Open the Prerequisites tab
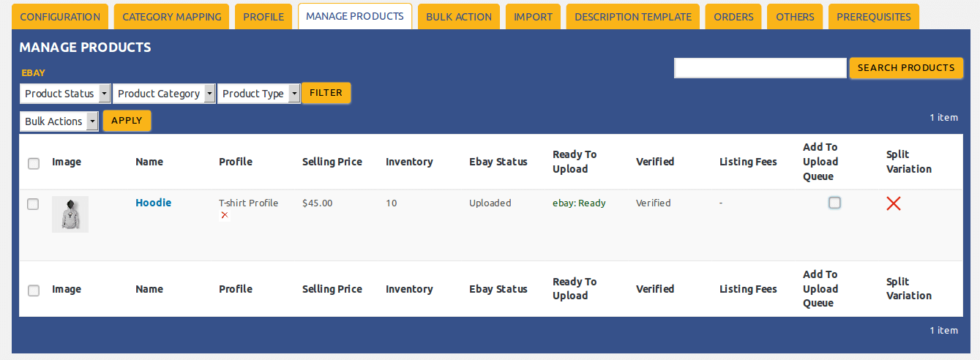Screen dimensions: 980x360 (x=873, y=17)
